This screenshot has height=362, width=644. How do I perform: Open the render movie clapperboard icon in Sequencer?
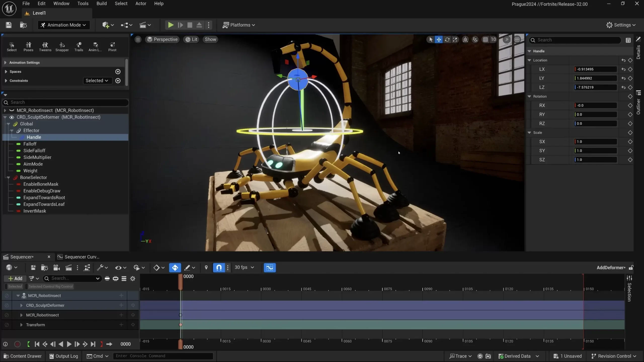coord(68,267)
